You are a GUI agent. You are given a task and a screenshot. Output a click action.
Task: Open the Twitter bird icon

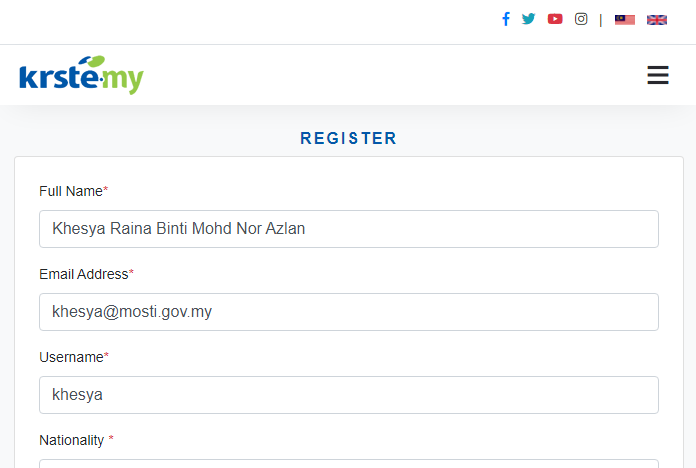click(x=528, y=19)
